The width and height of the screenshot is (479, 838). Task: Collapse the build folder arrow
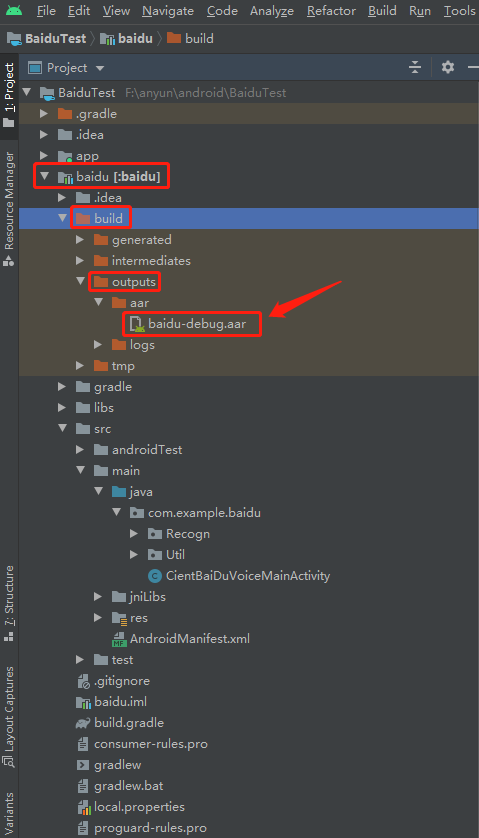click(63, 218)
